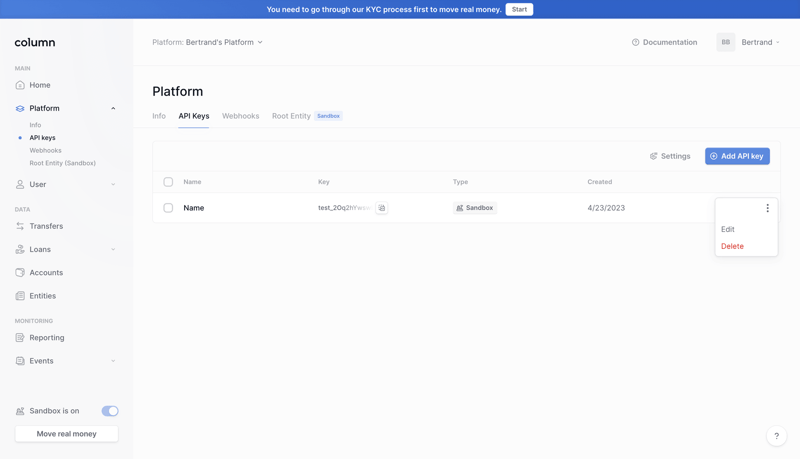
Task: Expand the Loans sidebar section
Action: [x=113, y=249]
